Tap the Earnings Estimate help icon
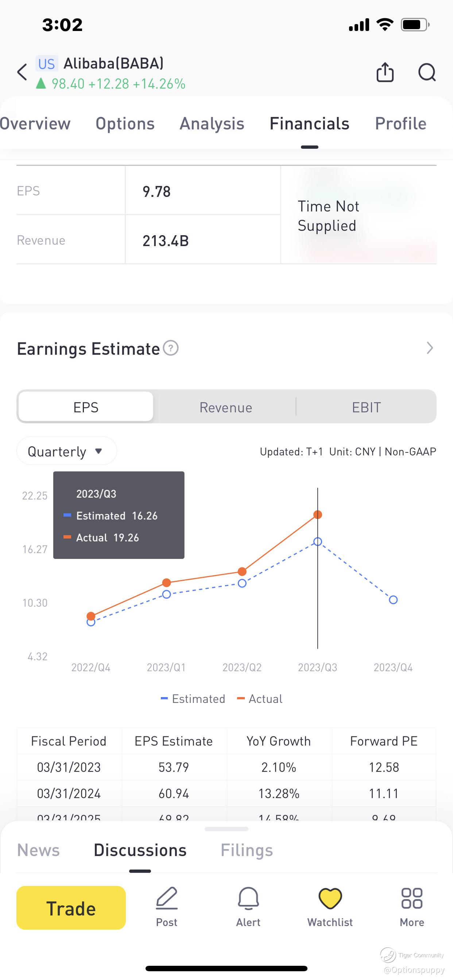Image resolution: width=453 pixels, height=980 pixels. (171, 348)
